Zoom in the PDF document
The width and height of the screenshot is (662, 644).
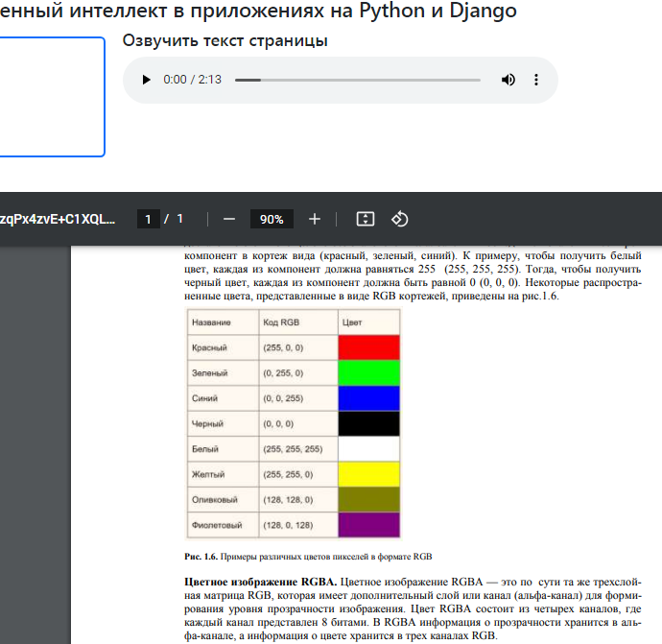click(x=315, y=219)
